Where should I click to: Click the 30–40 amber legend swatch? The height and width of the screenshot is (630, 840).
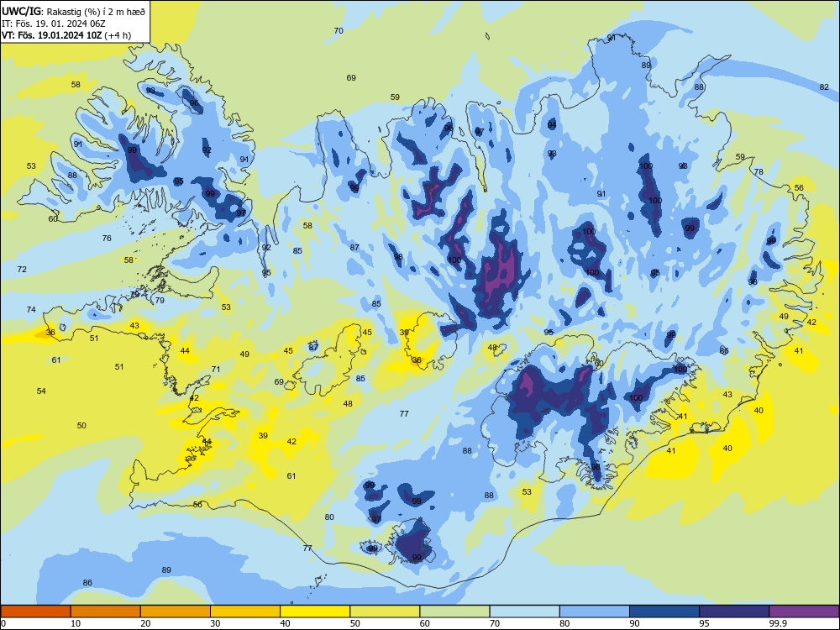(x=245, y=612)
